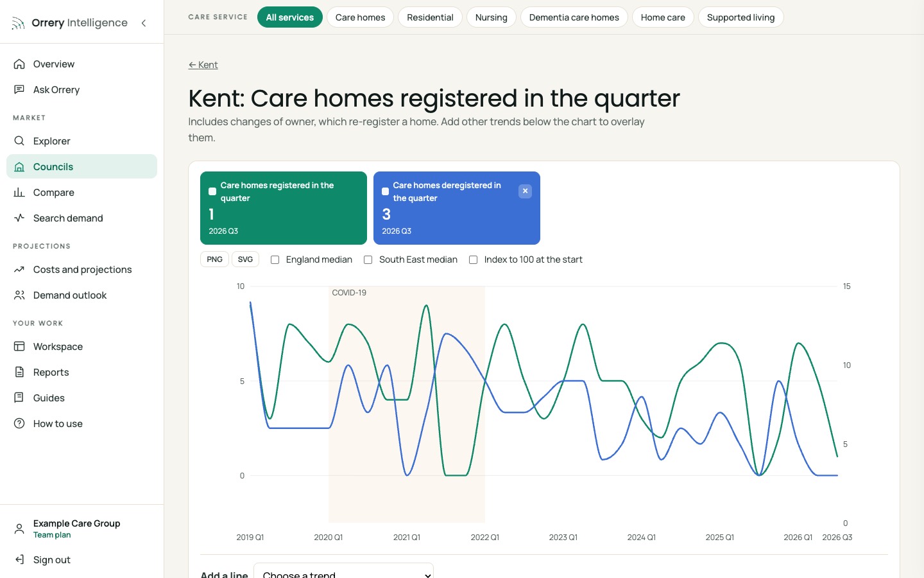The height and width of the screenshot is (578, 924).
Task: Click the Sign out arrow icon
Action: 19,560
